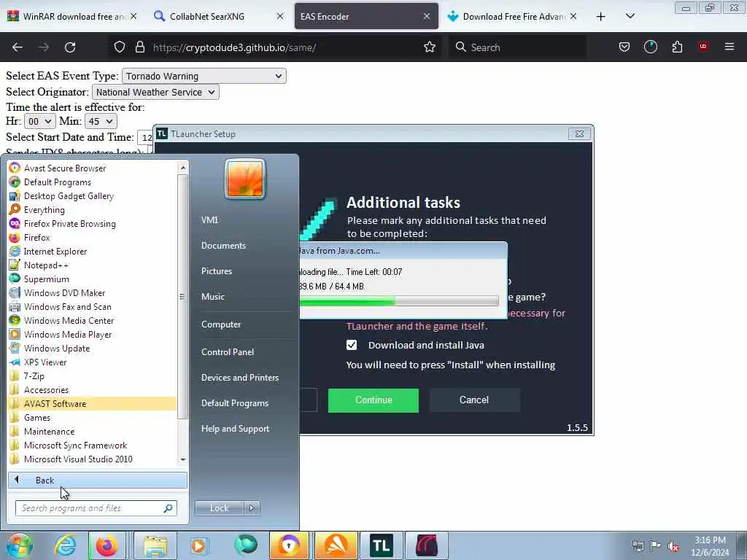Screen dimensions: 747x560
Task: Open the Min duration dropdown
Action: coord(101,122)
